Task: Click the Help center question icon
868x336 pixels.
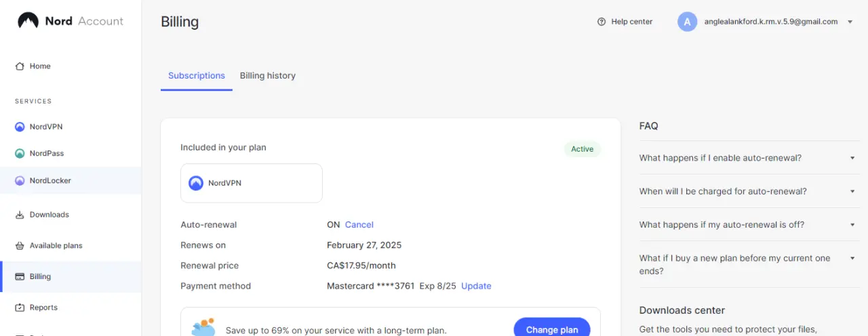Action: [601, 22]
